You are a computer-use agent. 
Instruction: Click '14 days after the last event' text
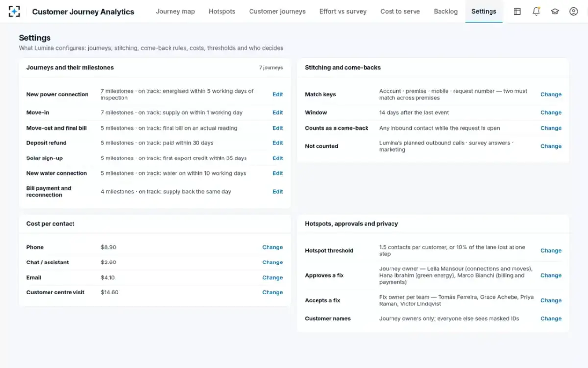pos(414,112)
